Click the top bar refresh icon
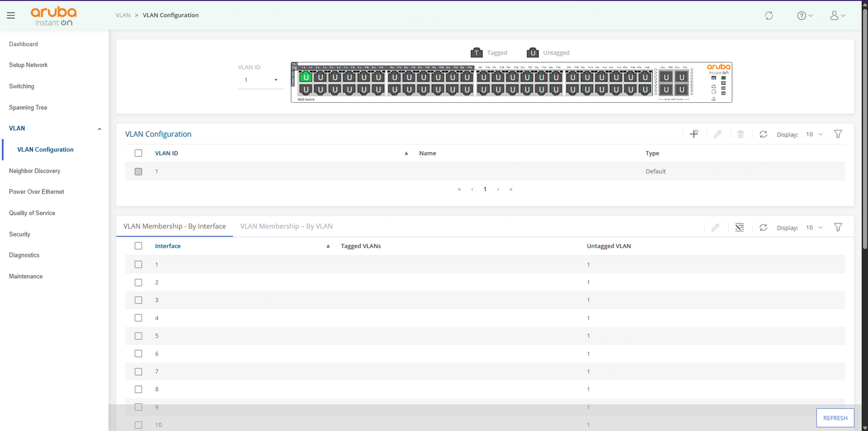868x431 pixels. [x=769, y=15]
